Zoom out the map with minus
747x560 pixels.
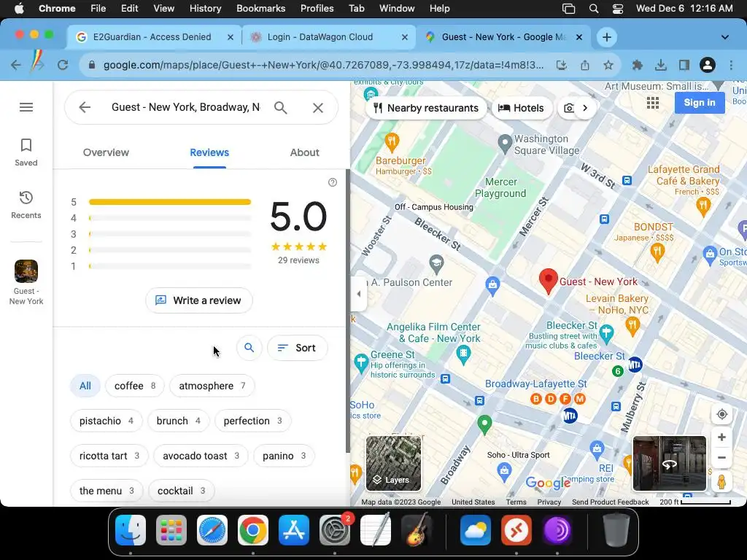(721, 458)
